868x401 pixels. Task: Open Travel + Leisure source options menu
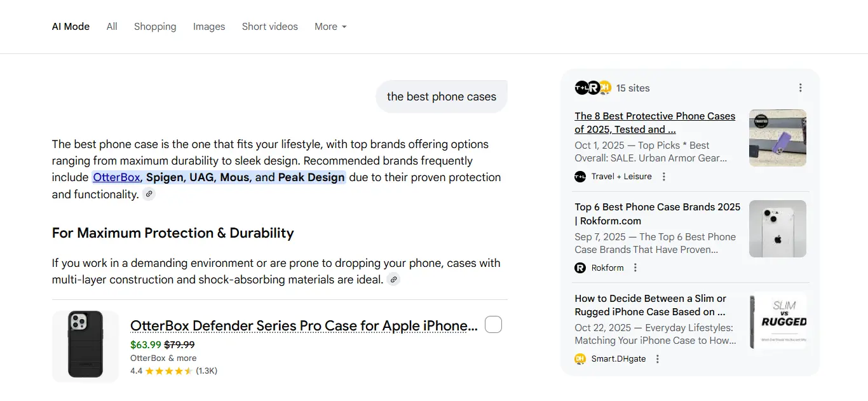(664, 177)
